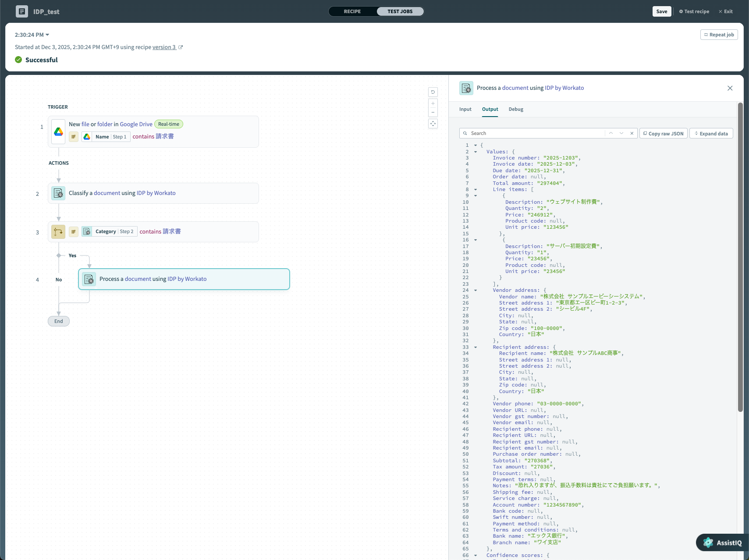Click the IDP_test recipe icon in header

(22, 11)
